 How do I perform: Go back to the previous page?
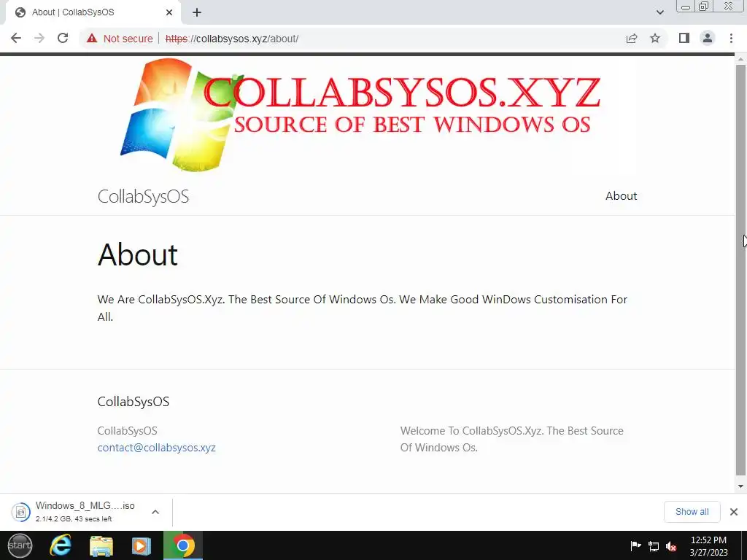point(16,38)
